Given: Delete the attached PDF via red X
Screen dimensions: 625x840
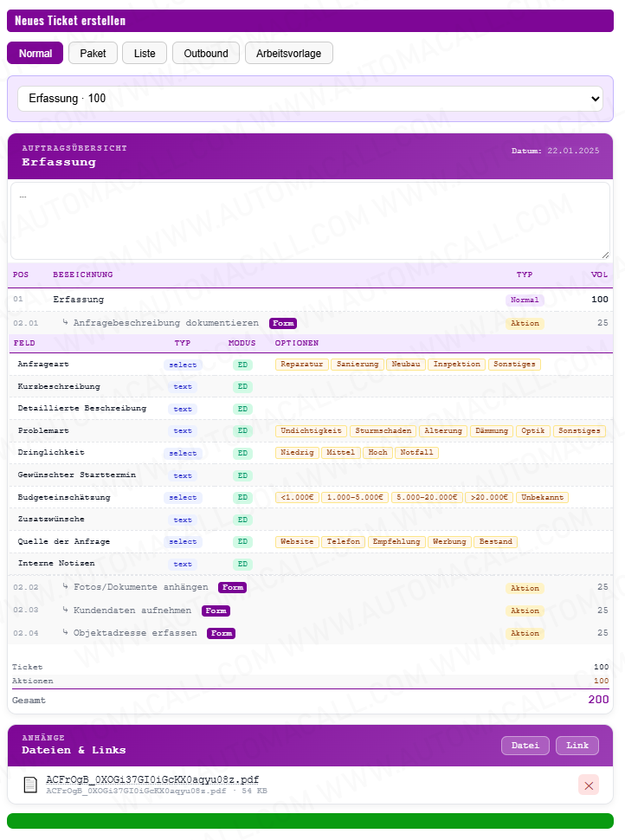Looking at the screenshot, I should [589, 785].
